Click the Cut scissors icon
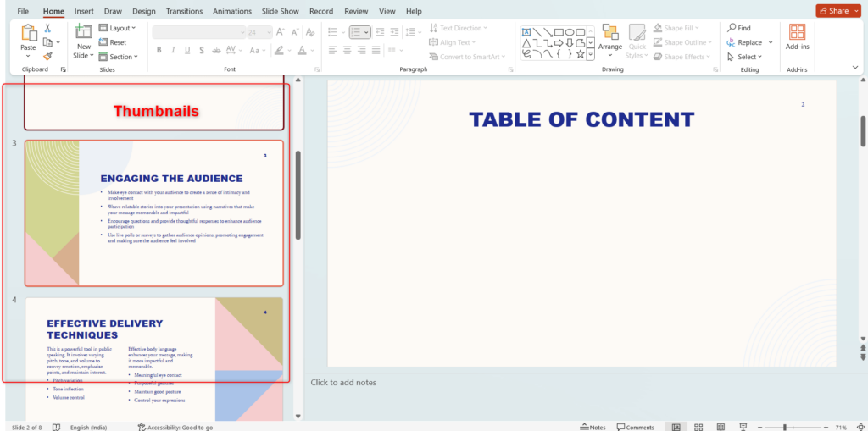 click(47, 28)
